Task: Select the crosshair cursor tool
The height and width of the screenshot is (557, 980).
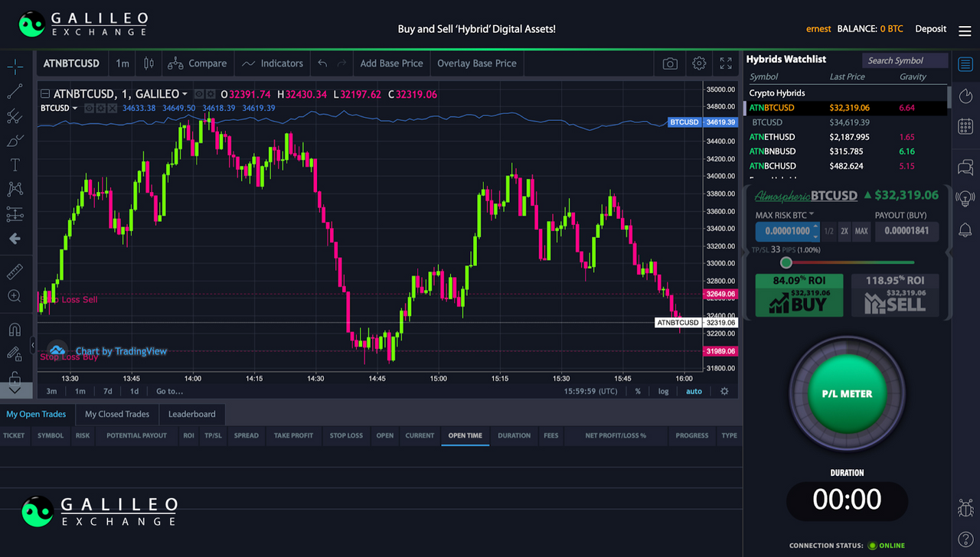Action: 15,67
